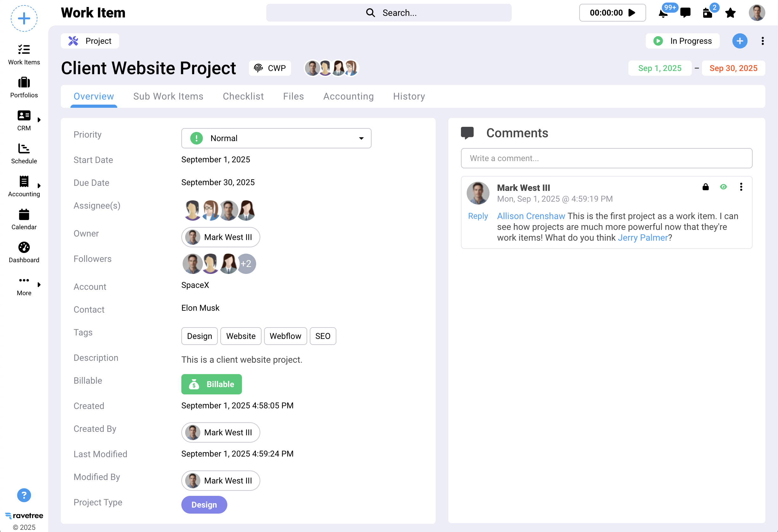Toggle the comment visibility eye icon
The image size is (778, 532).
point(723,187)
